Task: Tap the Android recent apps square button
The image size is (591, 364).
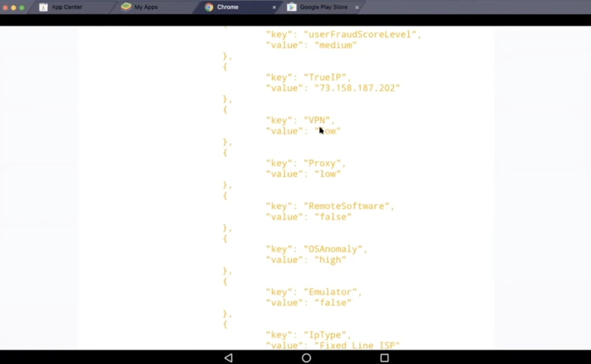Action: coord(385,357)
